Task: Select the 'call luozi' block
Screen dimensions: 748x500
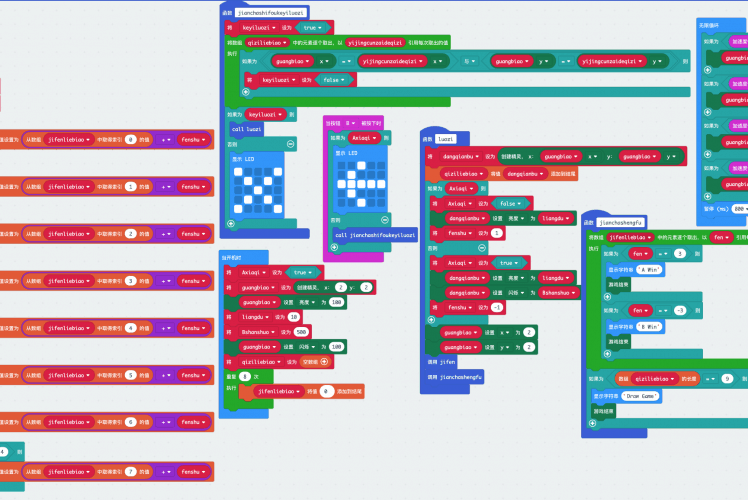Action: tap(246, 129)
